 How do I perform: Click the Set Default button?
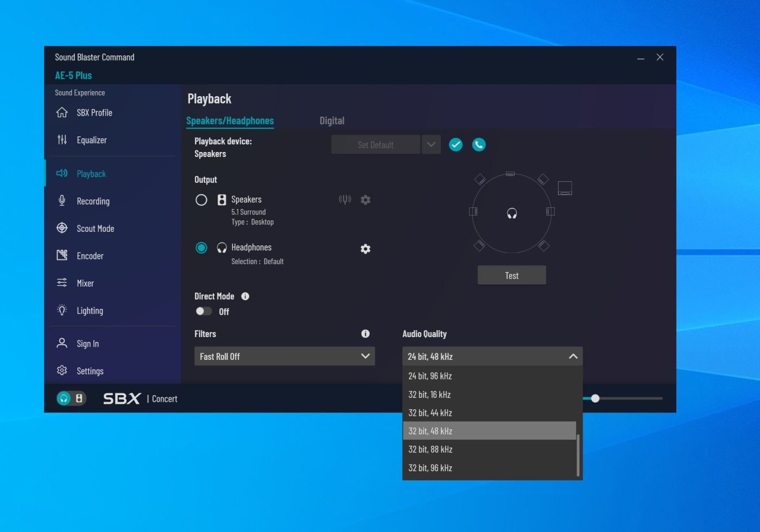(376, 144)
